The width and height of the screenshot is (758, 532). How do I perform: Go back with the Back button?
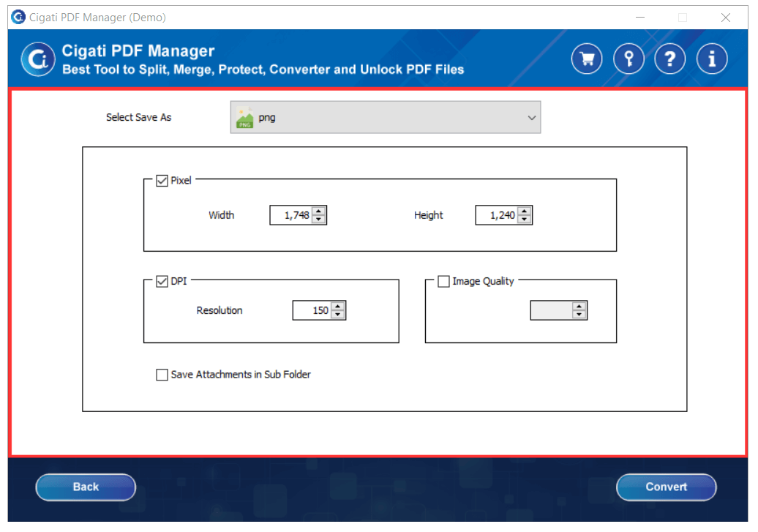86,487
